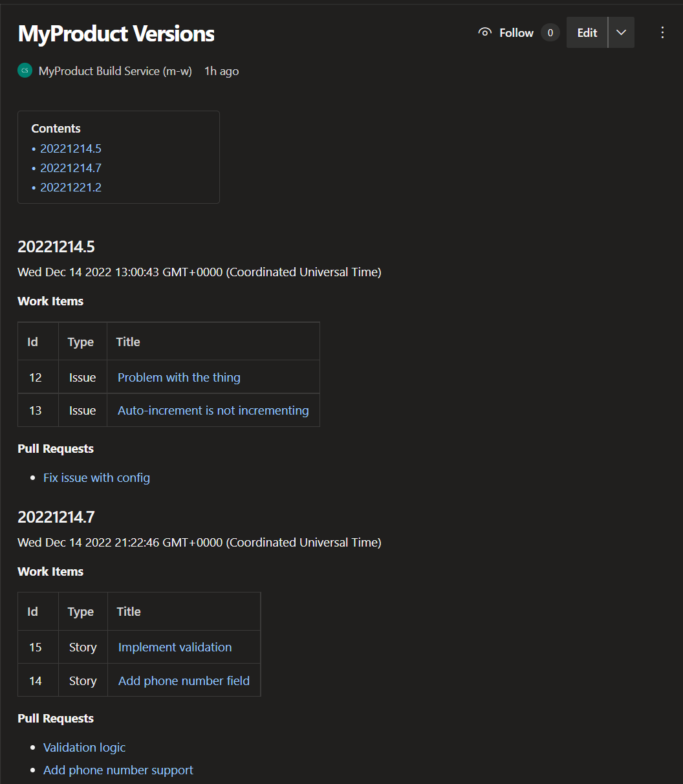
Task: Click the MyProduct Build Service author name
Action: click(x=115, y=71)
